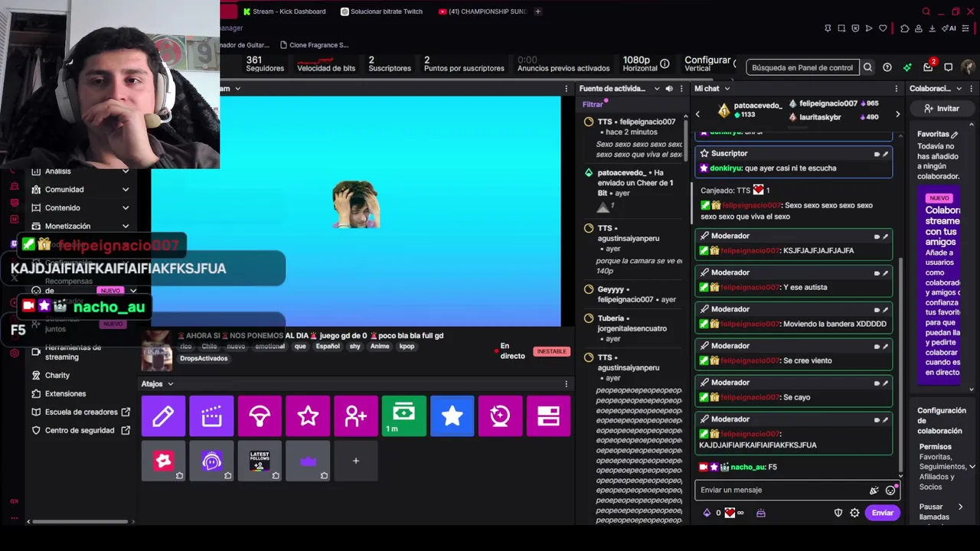Open chat settings gear icon
Screen dimensions: 980x551
[x=854, y=513]
